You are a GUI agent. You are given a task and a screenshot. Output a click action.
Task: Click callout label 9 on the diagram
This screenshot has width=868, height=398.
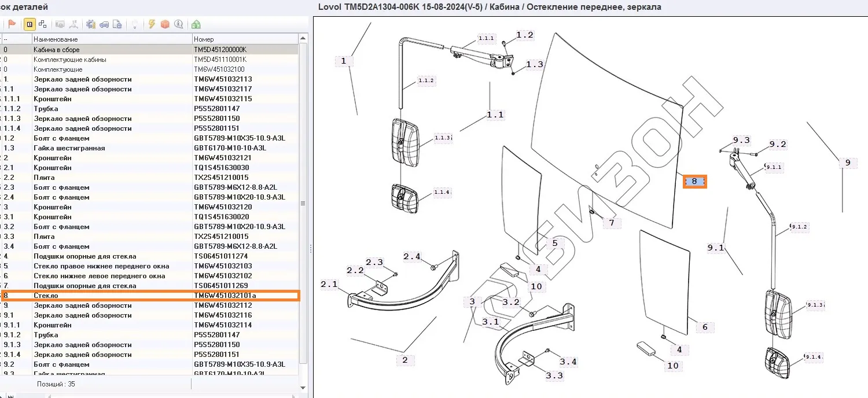tap(847, 163)
